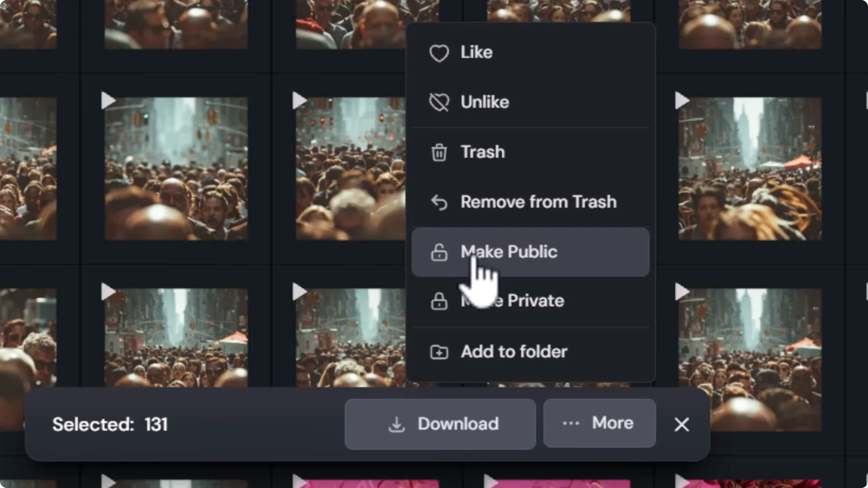Click the open padlock Make Public icon

pos(439,253)
